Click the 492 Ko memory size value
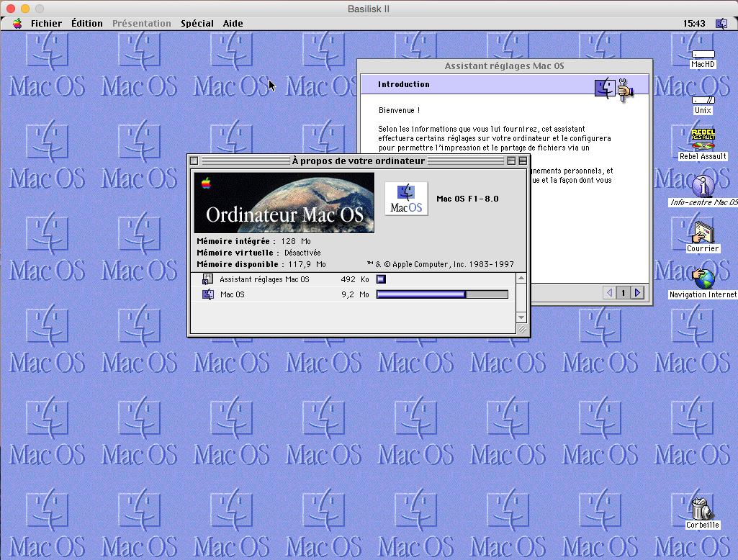The height and width of the screenshot is (560, 738). [x=355, y=279]
